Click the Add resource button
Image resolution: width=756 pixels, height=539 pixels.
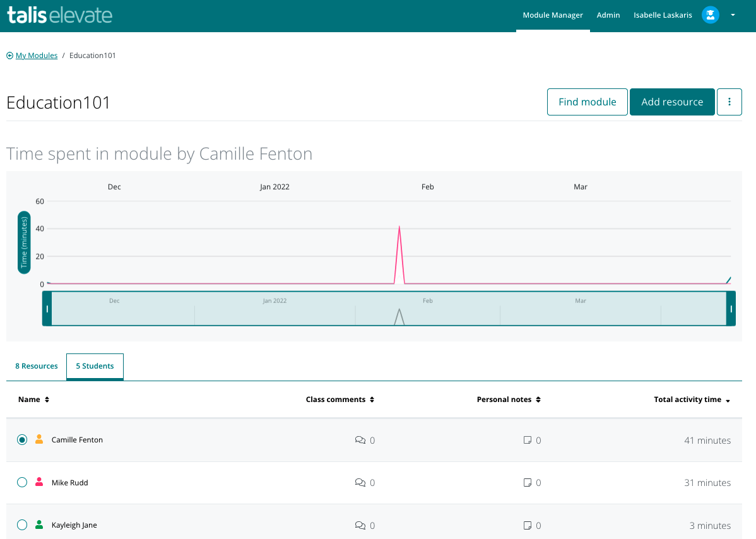672,102
